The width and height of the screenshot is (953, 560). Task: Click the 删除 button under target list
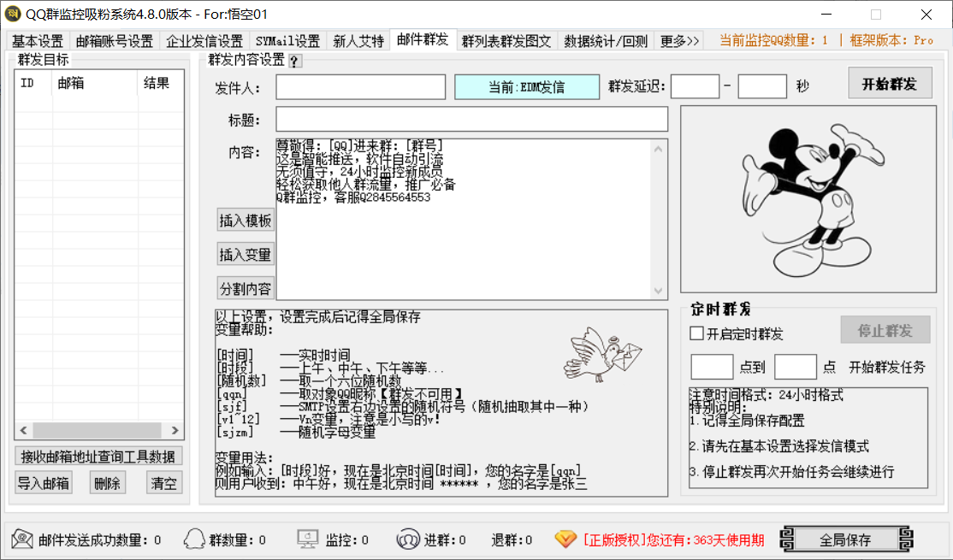(x=108, y=483)
